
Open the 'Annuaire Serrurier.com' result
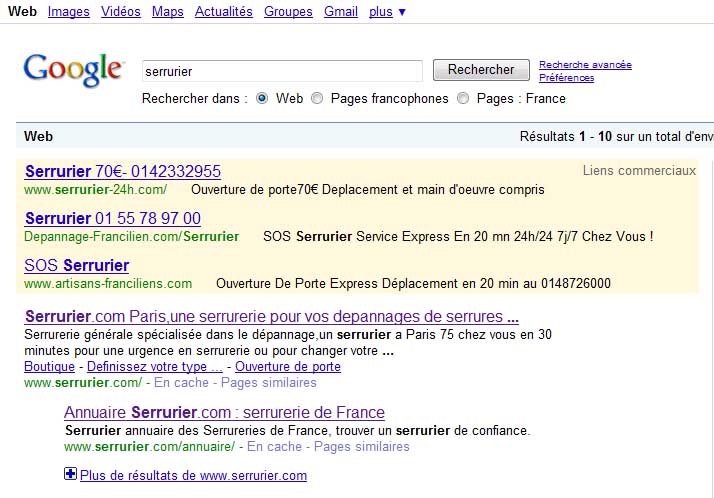[224, 412]
